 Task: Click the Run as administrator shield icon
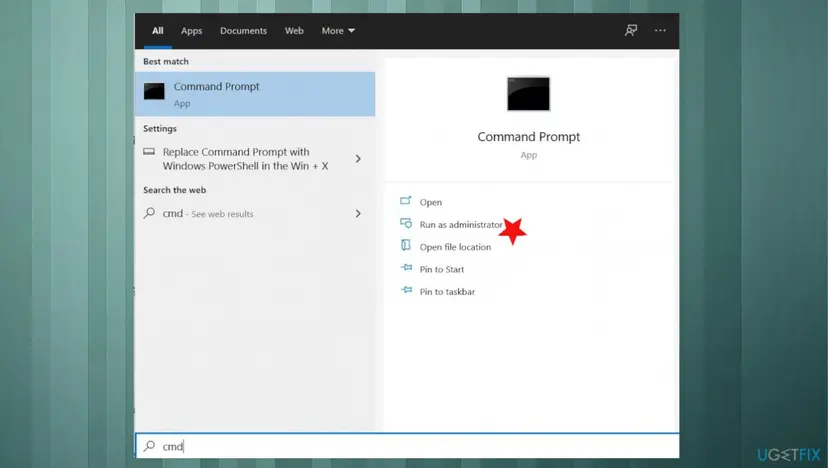click(406, 223)
